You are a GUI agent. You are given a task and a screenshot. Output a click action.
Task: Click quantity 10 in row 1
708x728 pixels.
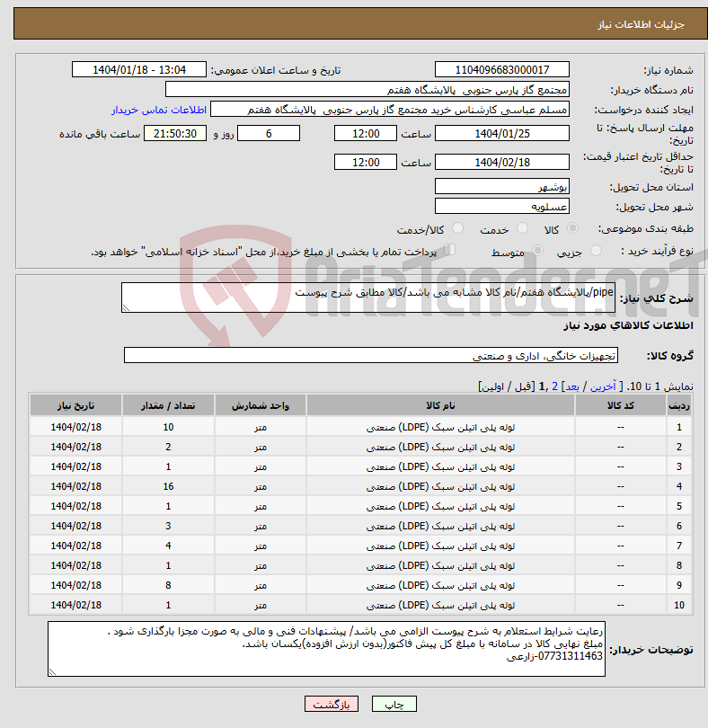pos(168,427)
